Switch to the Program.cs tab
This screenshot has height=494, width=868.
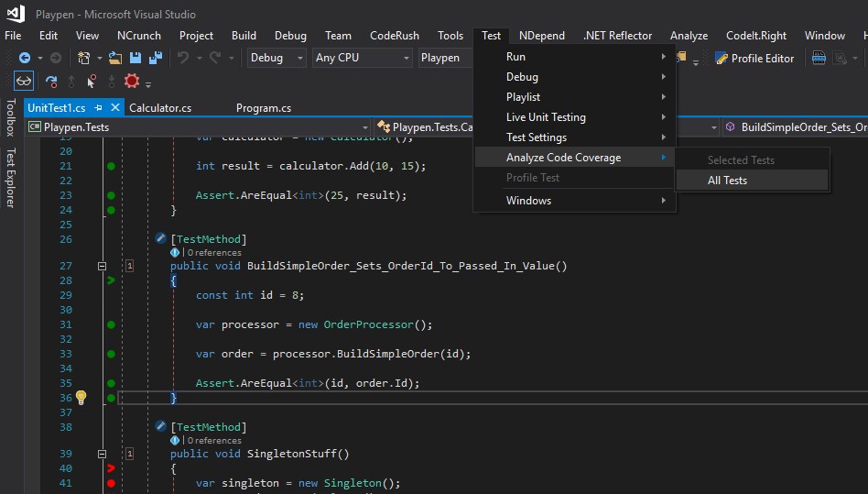pos(264,107)
